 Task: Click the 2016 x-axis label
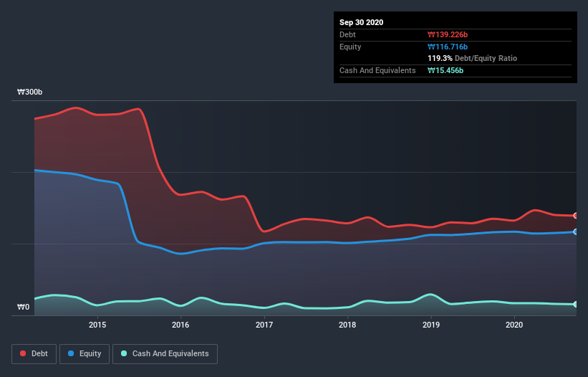point(180,325)
